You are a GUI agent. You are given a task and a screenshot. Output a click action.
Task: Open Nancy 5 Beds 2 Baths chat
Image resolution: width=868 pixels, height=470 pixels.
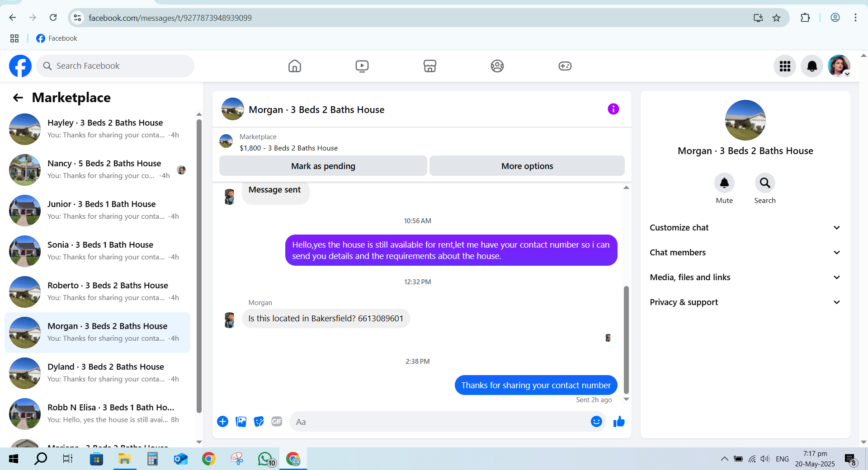pyautogui.click(x=97, y=170)
